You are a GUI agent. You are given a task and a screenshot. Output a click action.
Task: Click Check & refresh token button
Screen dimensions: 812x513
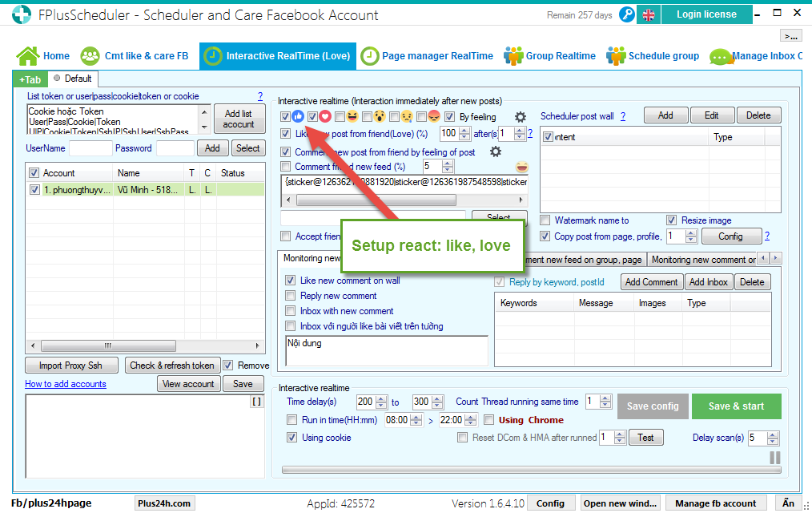(x=172, y=366)
